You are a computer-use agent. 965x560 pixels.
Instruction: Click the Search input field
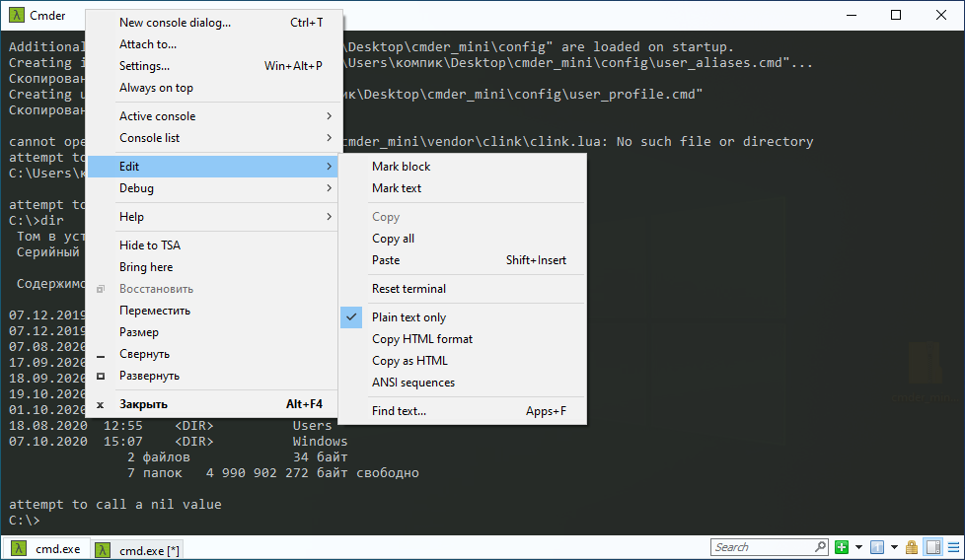coord(760,547)
